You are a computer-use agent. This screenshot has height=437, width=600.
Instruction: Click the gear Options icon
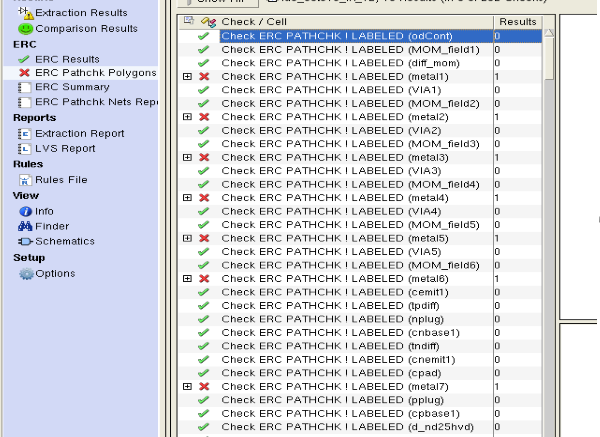[x=26, y=274]
